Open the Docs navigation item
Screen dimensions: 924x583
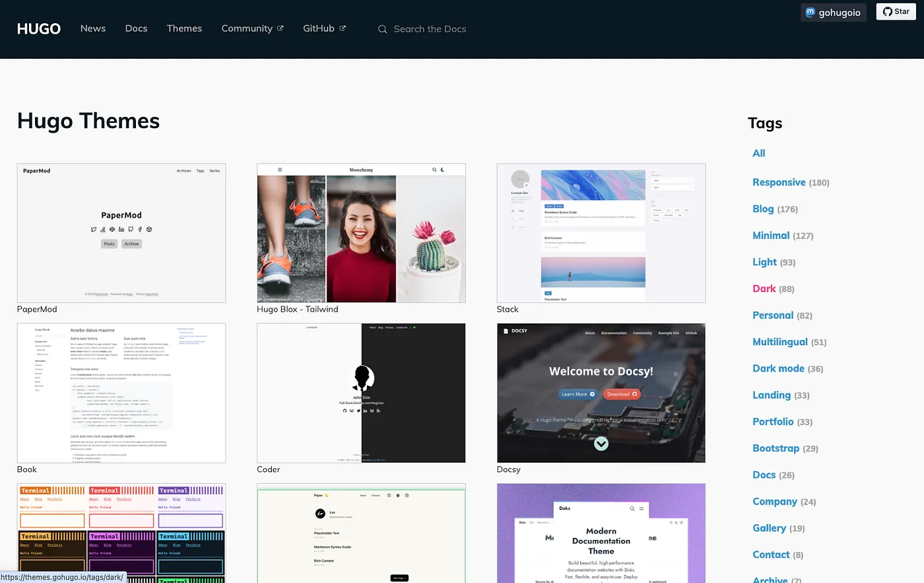[x=136, y=28]
